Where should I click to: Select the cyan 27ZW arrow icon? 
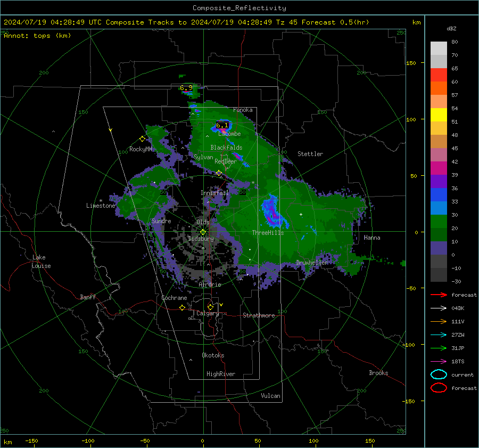(439, 335)
